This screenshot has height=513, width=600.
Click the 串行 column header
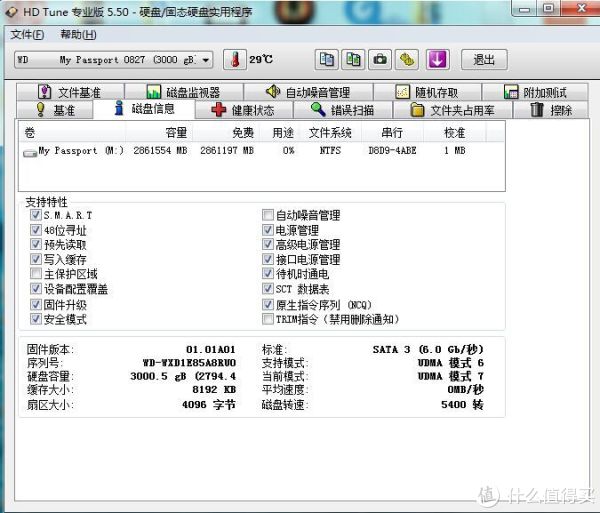click(x=392, y=133)
